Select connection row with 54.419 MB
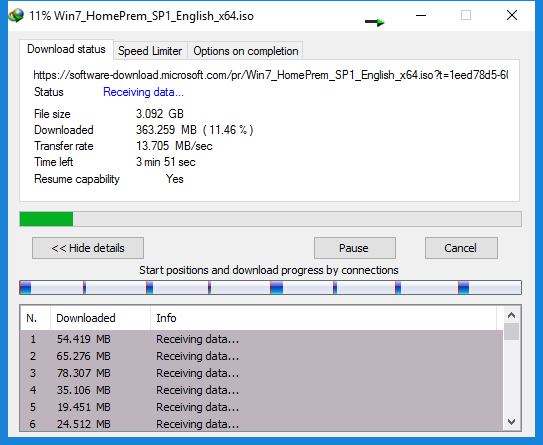 click(x=261, y=339)
